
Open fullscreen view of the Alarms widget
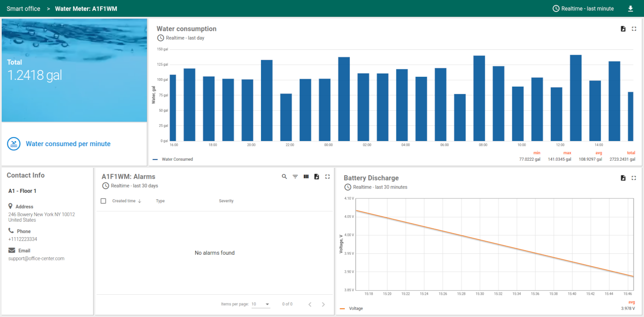327,176
